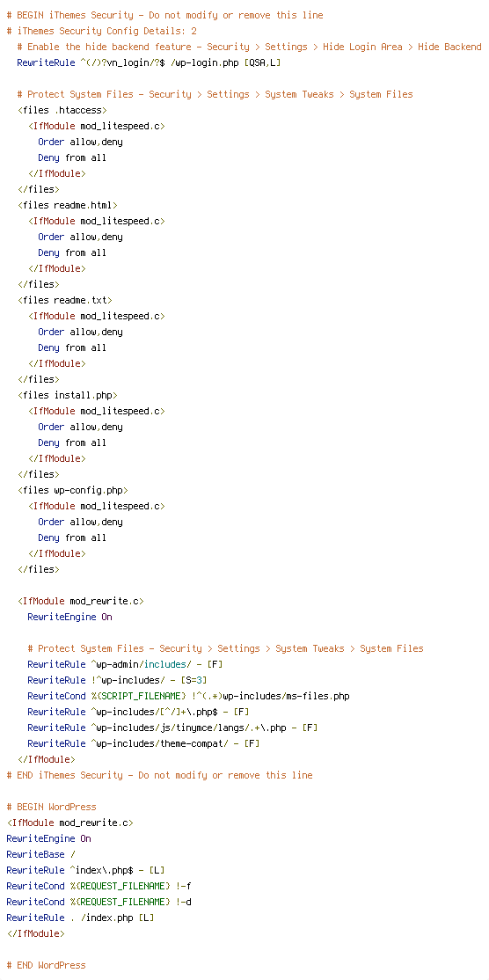Click the indented RewriteEngine On line

coord(70,617)
